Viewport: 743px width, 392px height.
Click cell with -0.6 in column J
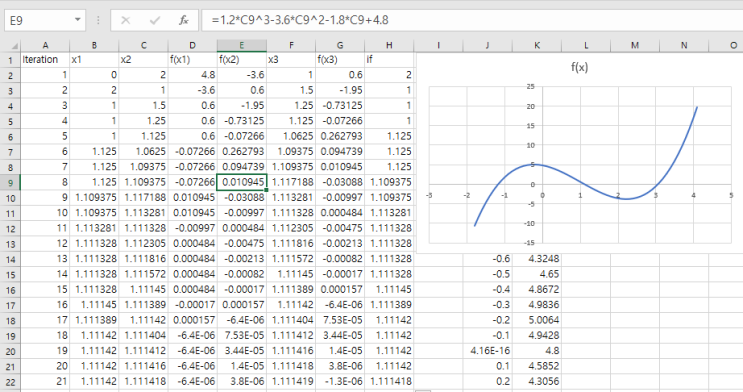488,259
